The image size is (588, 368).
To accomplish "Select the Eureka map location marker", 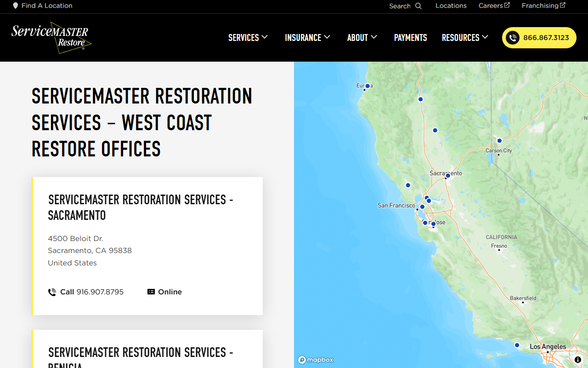I will [367, 86].
